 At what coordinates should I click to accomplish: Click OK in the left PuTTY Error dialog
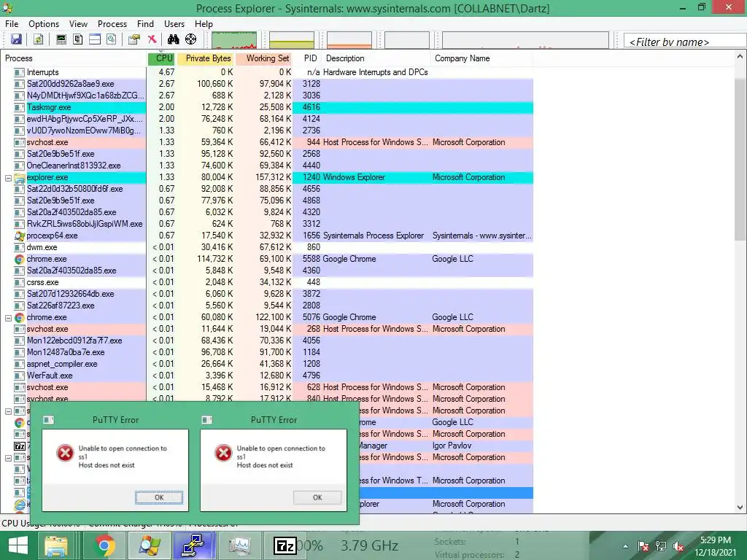(x=159, y=497)
